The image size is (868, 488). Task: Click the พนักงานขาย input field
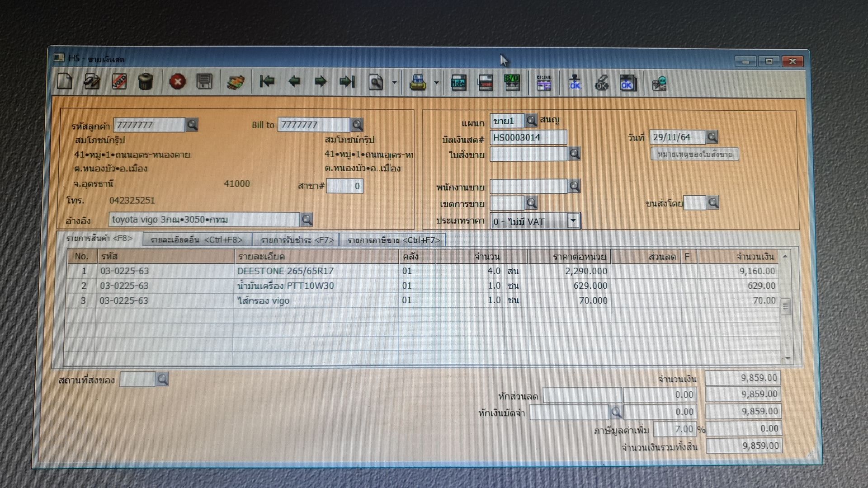(x=528, y=186)
